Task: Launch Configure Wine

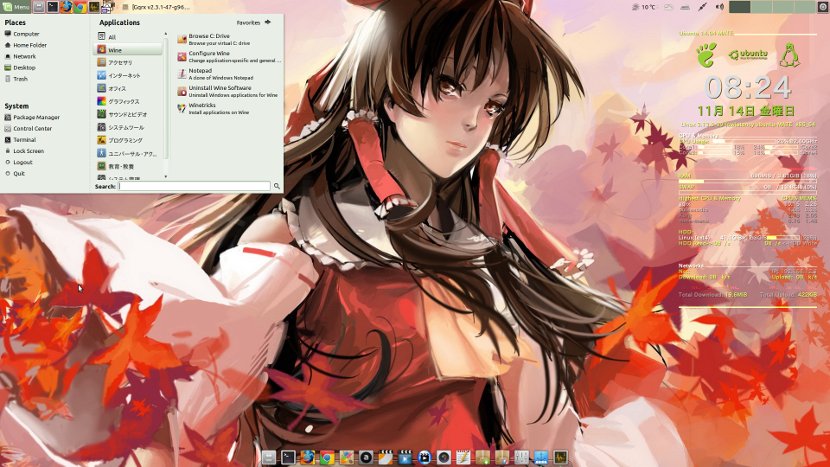Action: 229,57
